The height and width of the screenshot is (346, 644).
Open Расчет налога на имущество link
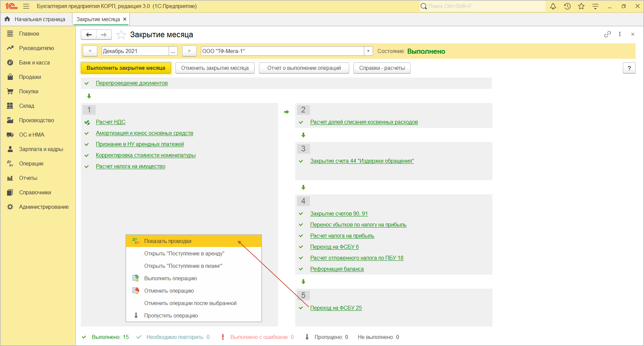coord(130,166)
